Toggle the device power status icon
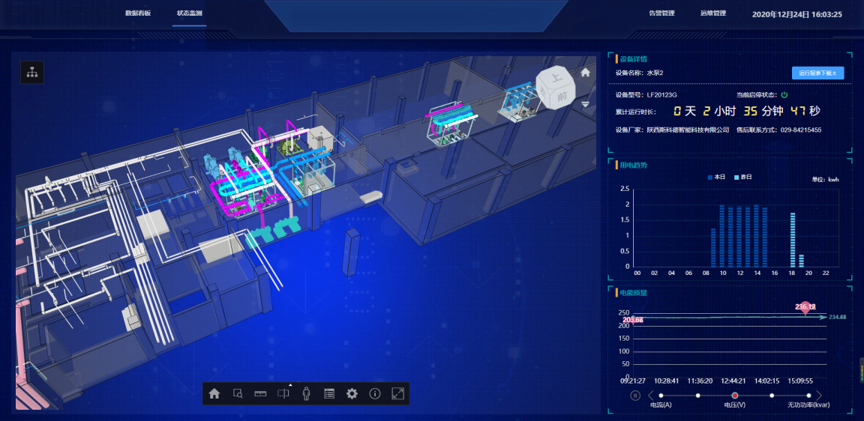864x421 pixels. 785,95
